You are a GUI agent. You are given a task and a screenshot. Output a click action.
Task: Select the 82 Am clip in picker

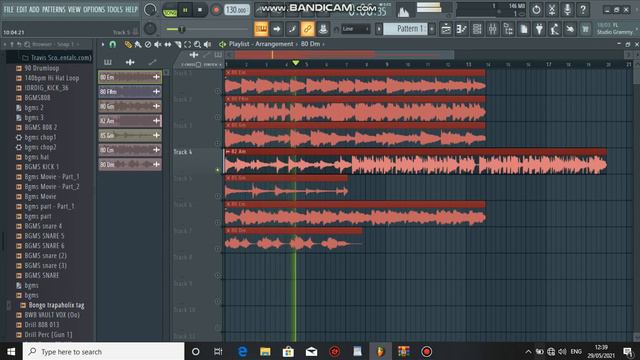130,121
